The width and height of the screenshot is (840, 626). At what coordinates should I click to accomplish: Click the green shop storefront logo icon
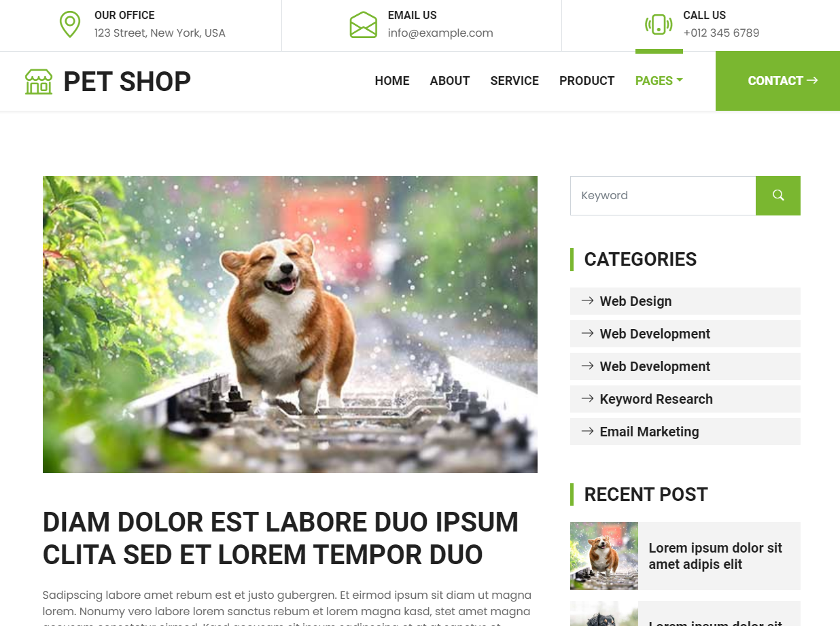point(39,82)
